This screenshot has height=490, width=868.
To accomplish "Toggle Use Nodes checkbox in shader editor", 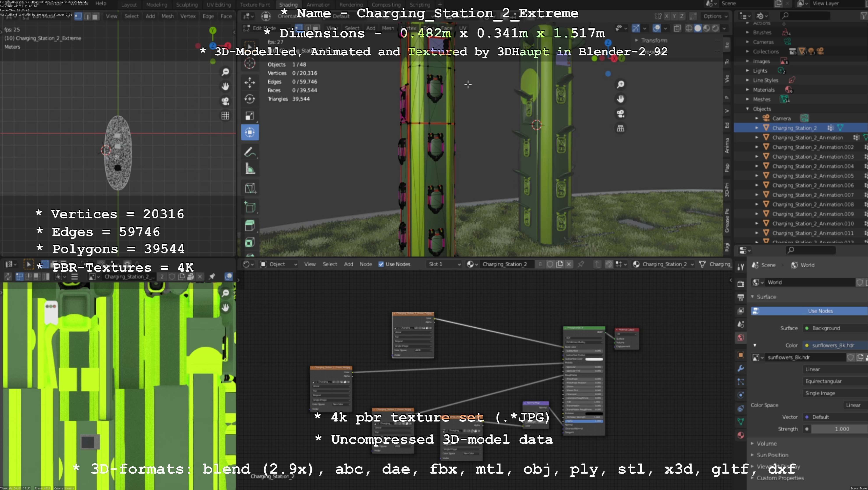I will 381,264.
